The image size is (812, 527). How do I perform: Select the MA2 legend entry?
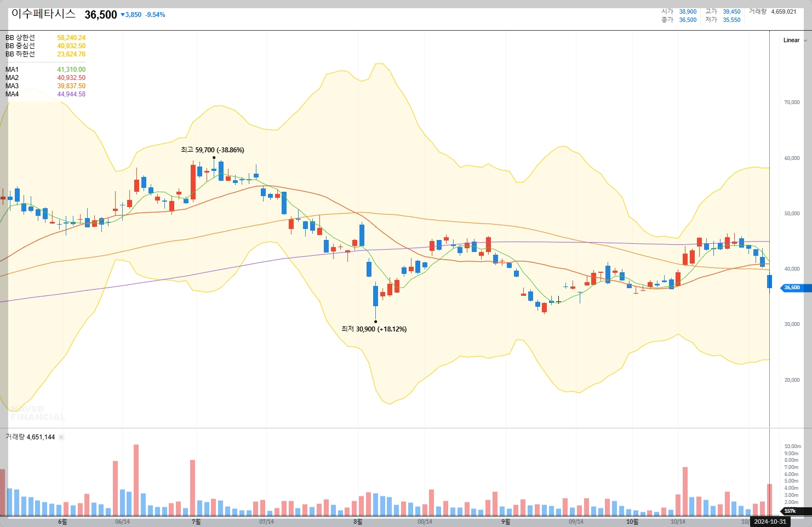pyautogui.click(x=12, y=78)
